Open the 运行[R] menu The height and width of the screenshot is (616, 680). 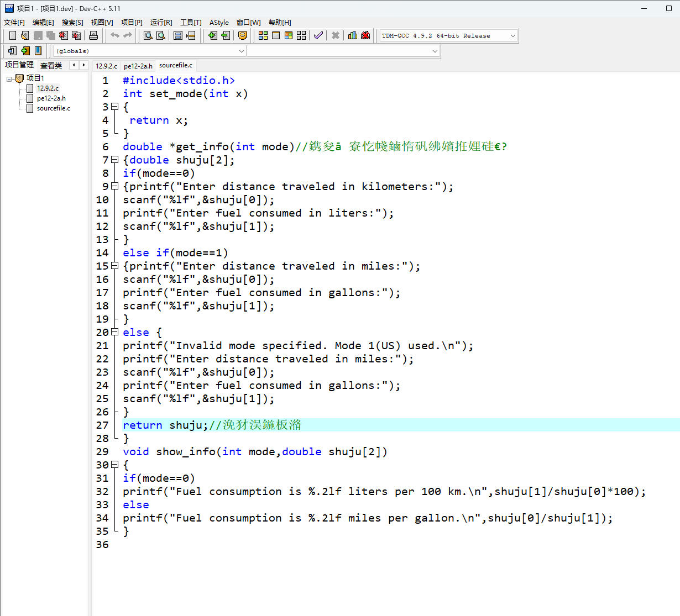coord(161,22)
